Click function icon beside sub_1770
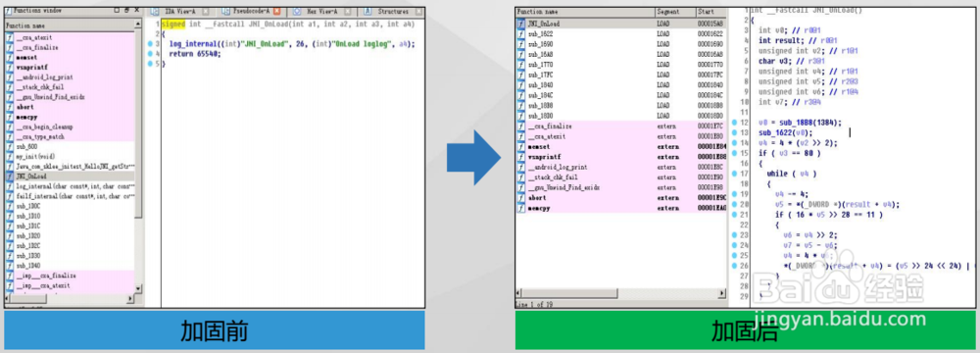 click(521, 65)
